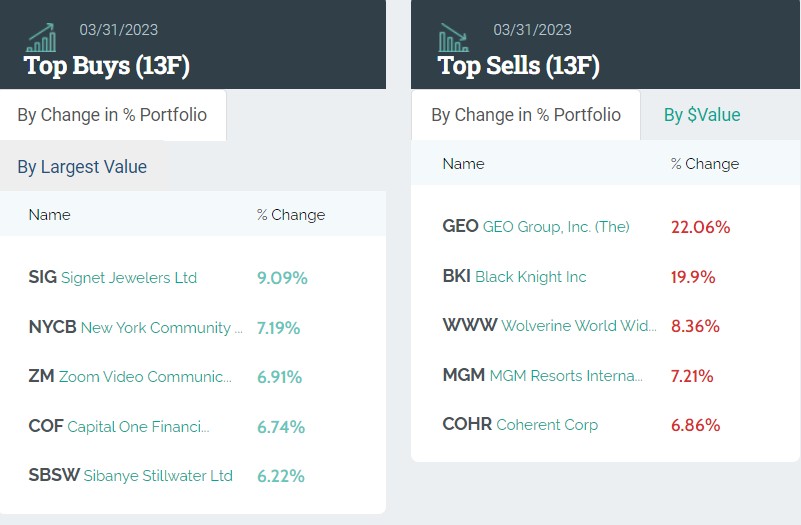The width and height of the screenshot is (801, 525).
Task: Switch to the By $Value tab
Action: 702,115
